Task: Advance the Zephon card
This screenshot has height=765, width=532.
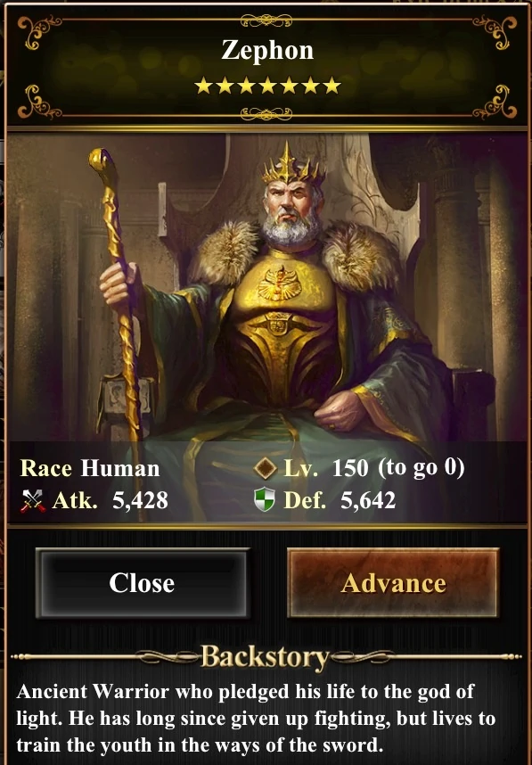Action: pyautogui.click(x=393, y=583)
